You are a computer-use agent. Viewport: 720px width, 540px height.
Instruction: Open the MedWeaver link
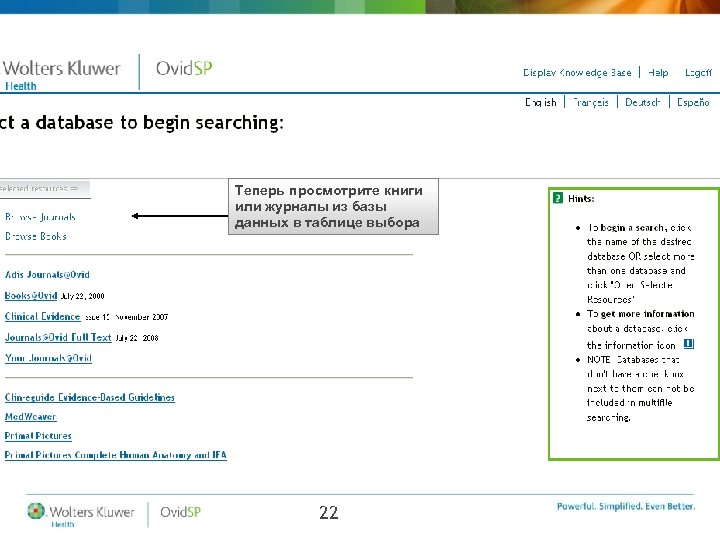[30, 417]
